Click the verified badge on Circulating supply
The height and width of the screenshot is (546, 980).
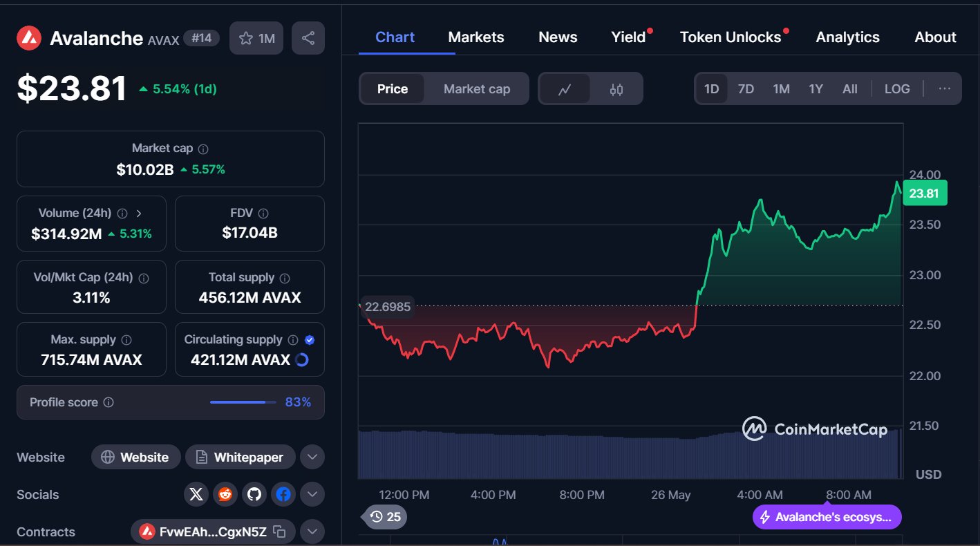tap(310, 340)
